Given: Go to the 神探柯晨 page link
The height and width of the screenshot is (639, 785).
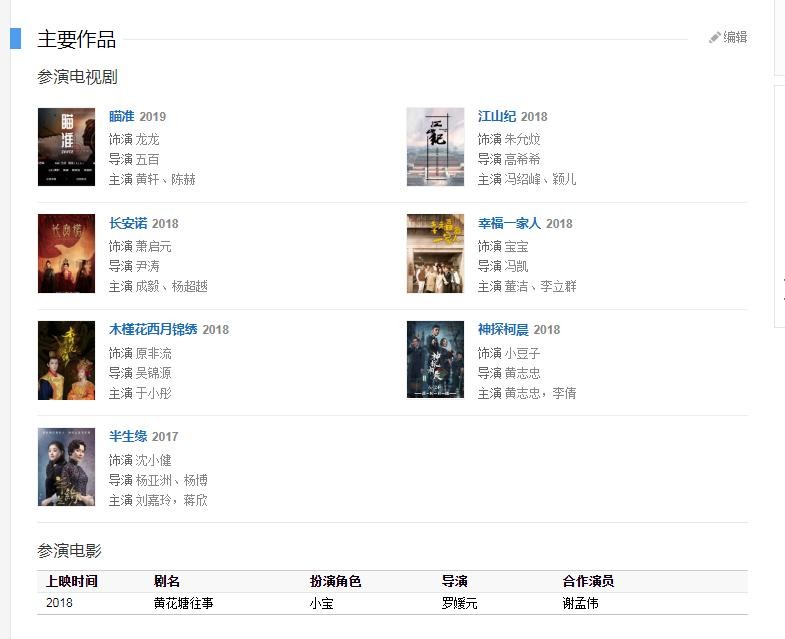Looking at the screenshot, I should tap(503, 329).
